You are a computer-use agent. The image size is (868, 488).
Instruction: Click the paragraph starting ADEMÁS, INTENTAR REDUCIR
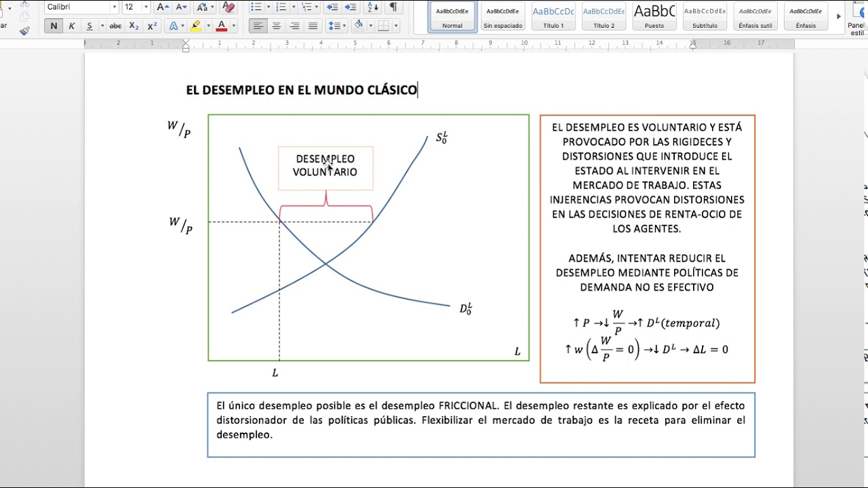pos(647,272)
